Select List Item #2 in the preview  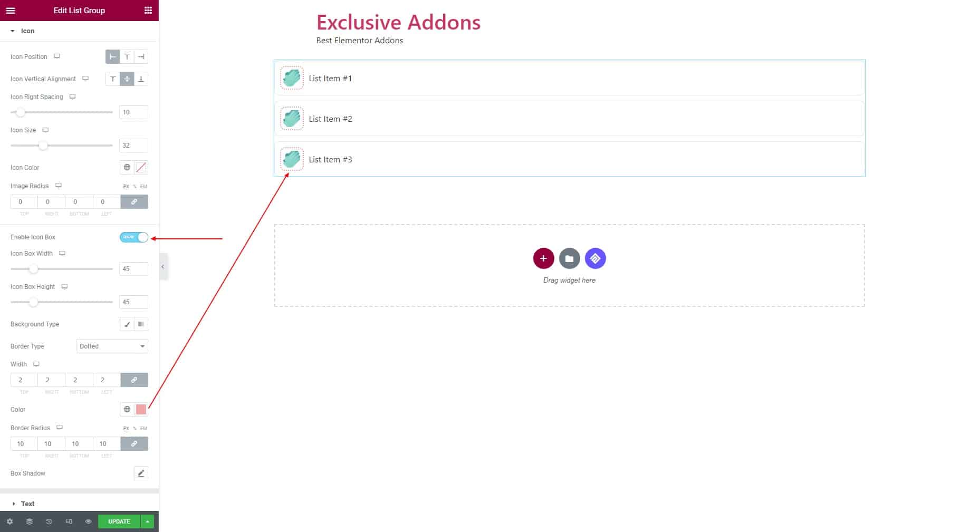330,119
